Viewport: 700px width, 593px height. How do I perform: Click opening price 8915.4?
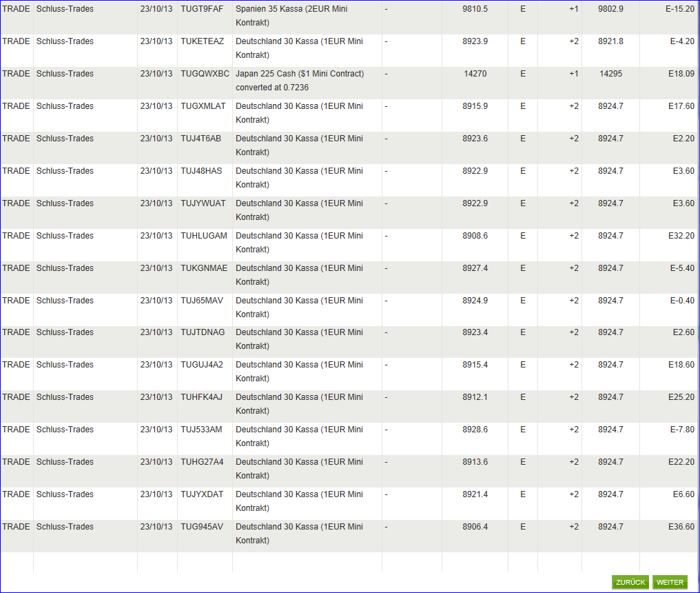[475, 365]
